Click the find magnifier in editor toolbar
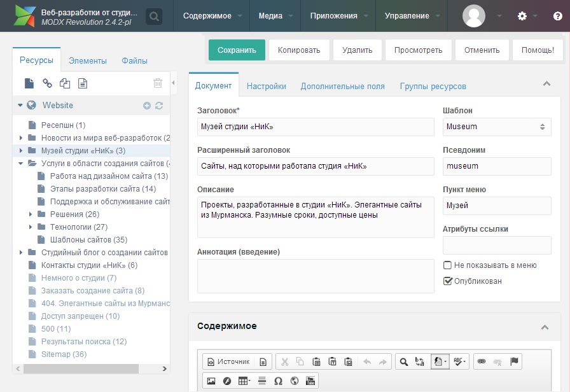Screen dimensions: 570x392 [403, 361]
